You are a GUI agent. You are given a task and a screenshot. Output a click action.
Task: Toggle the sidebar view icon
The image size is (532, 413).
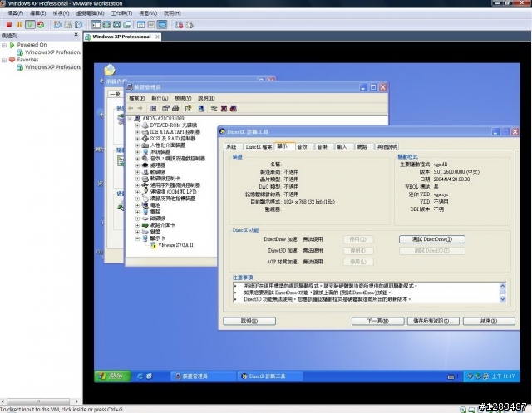point(96,24)
